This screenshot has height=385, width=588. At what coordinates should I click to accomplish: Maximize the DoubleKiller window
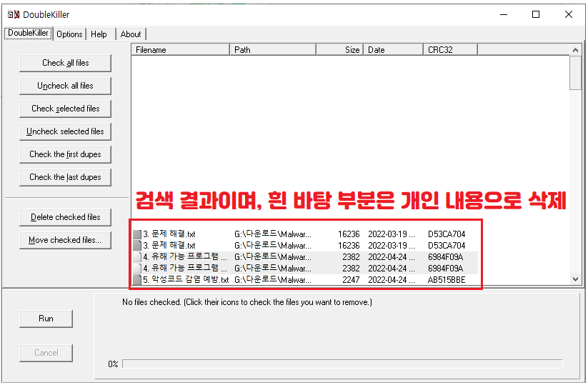pos(536,14)
